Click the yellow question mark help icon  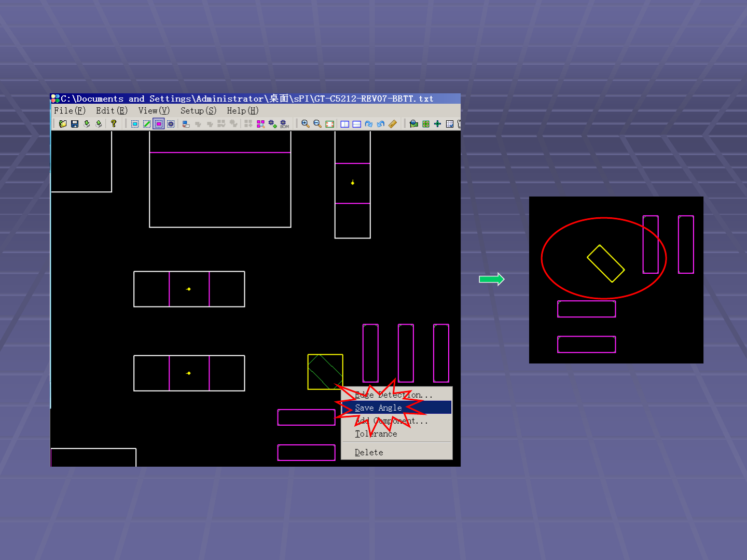[x=114, y=124]
